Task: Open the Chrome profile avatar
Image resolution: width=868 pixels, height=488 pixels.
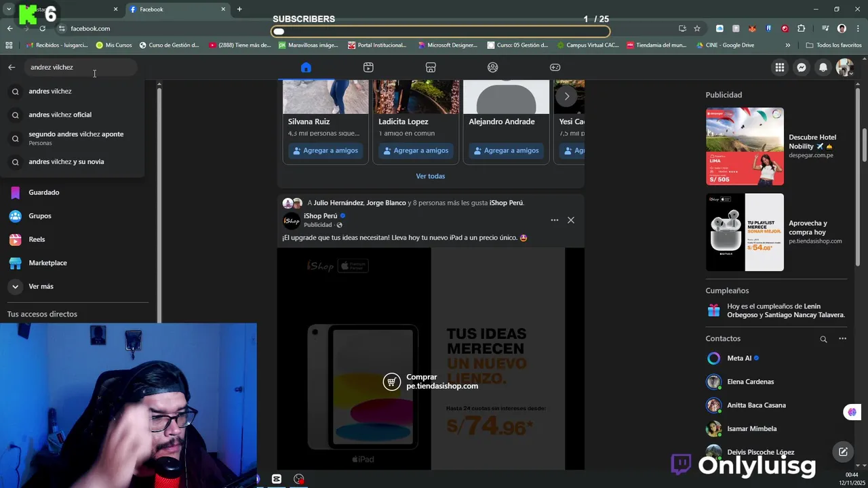Action: tap(842, 28)
